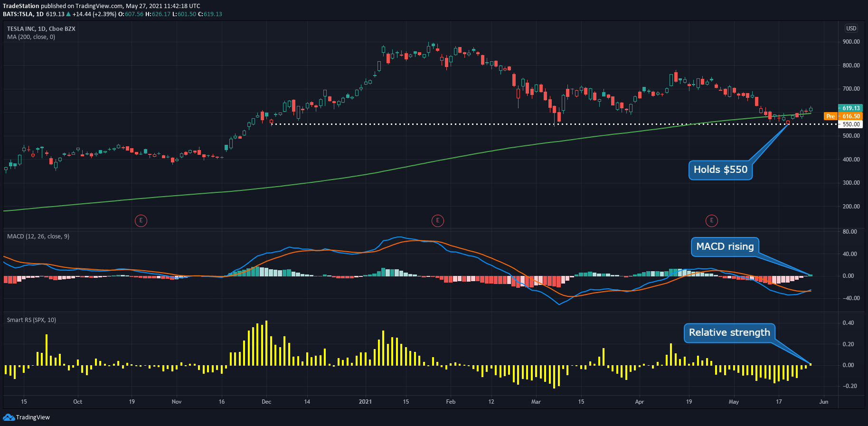Image resolution: width=868 pixels, height=426 pixels.
Task: Click the Nov date axis label
Action: 177,402
